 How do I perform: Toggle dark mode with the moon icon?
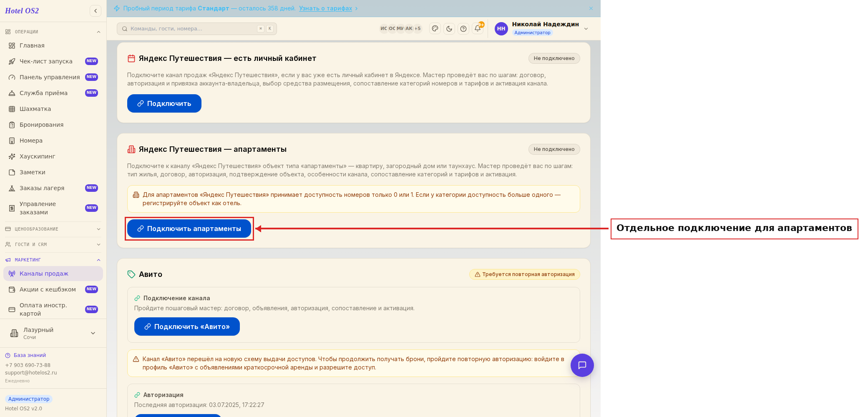coord(449,29)
